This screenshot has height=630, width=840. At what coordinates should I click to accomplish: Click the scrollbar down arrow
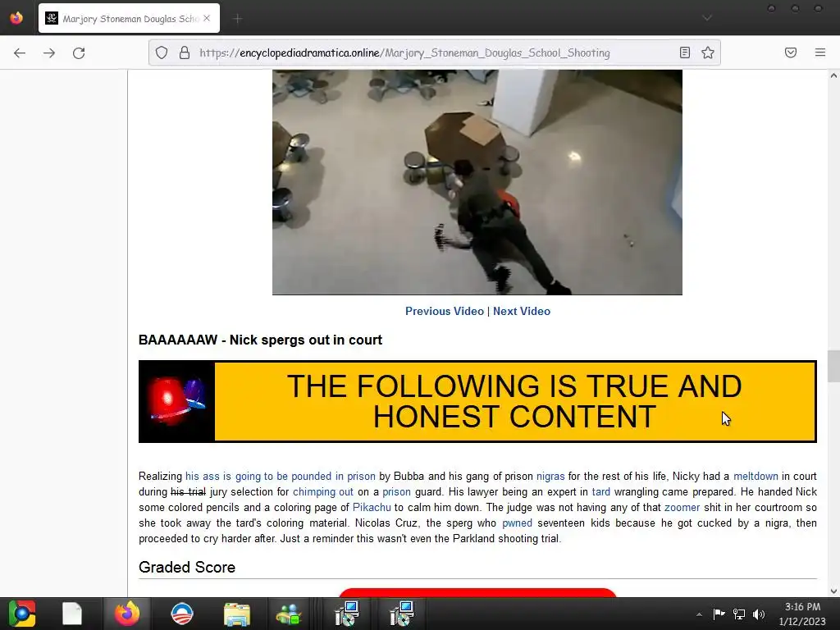coord(833,591)
